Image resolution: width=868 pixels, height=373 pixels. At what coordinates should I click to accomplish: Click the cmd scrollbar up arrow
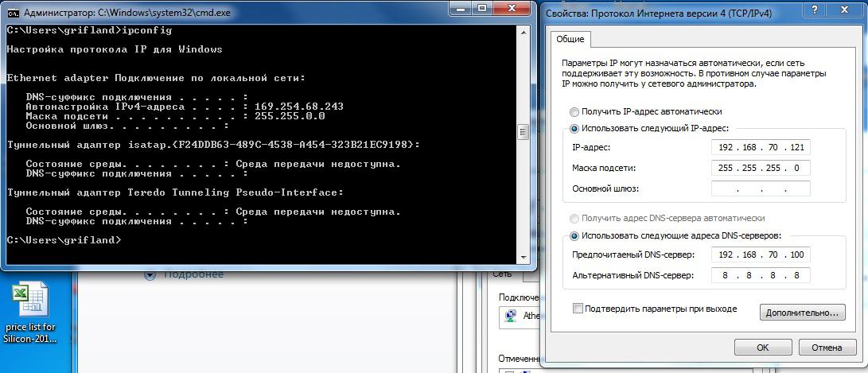[x=524, y=33]
